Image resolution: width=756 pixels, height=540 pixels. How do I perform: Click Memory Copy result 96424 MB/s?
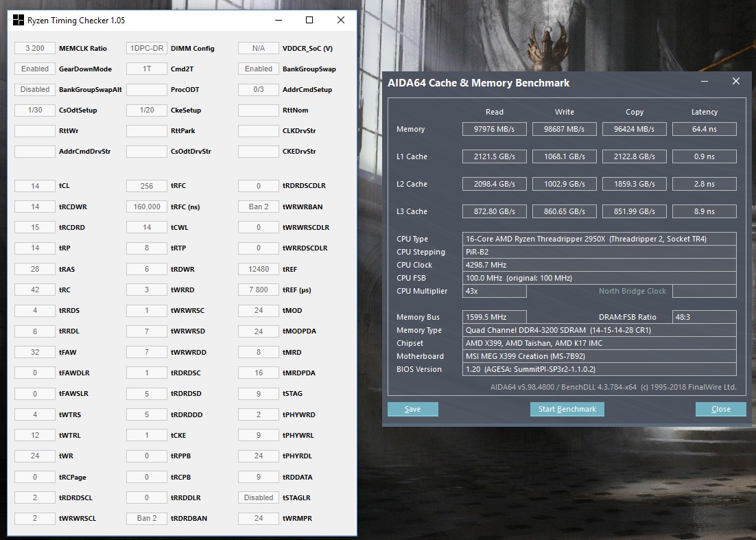[x=634, y=129]
